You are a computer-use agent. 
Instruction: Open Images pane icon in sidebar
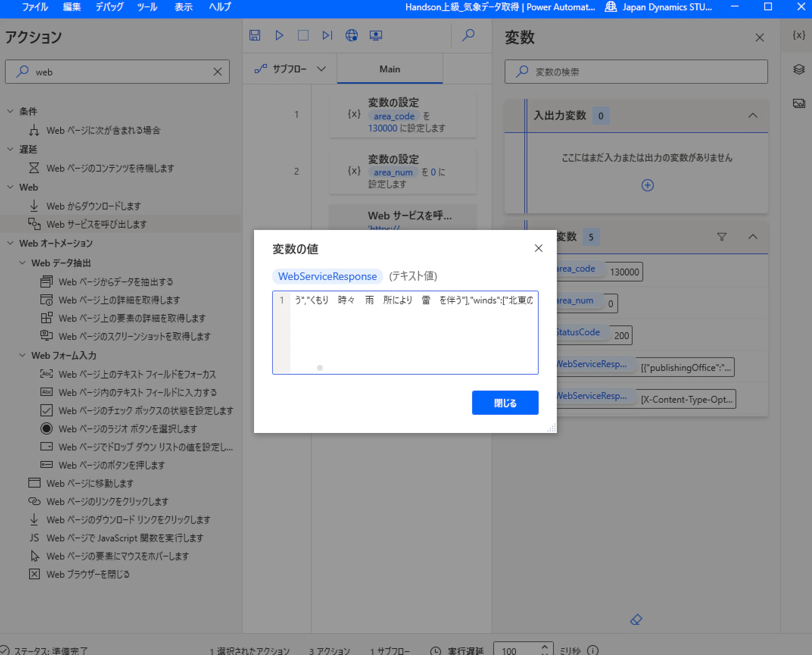(x=799, y=103)
